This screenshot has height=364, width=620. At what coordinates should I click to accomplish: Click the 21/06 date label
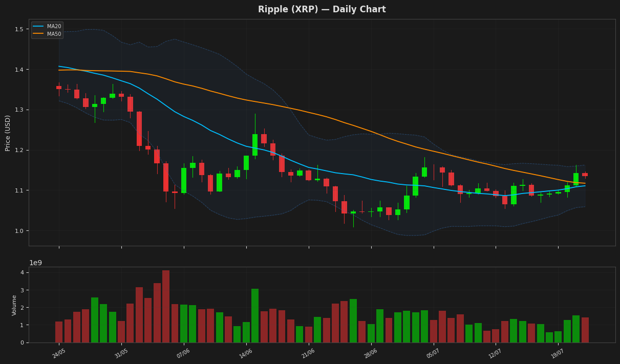point(308,353)
